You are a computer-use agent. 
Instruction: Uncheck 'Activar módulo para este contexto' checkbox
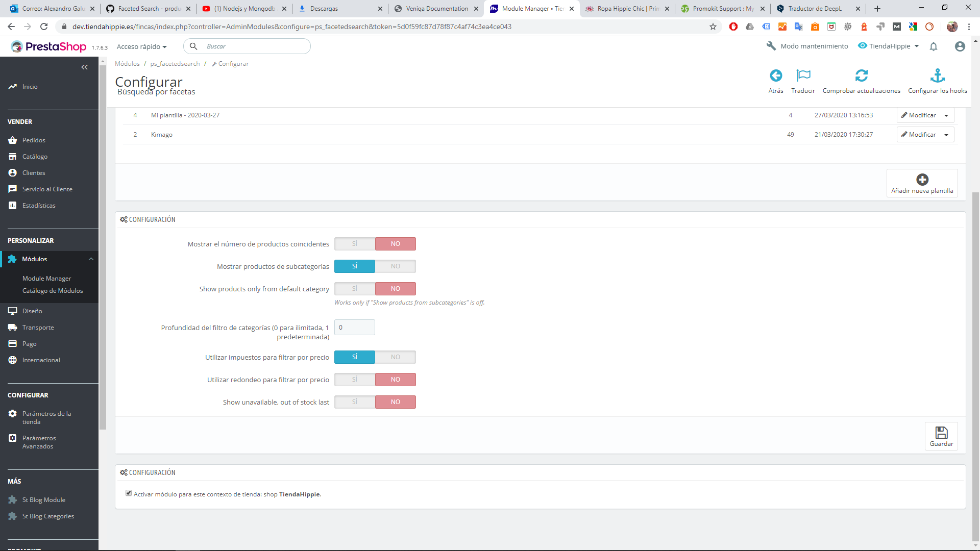coord(129,493)
